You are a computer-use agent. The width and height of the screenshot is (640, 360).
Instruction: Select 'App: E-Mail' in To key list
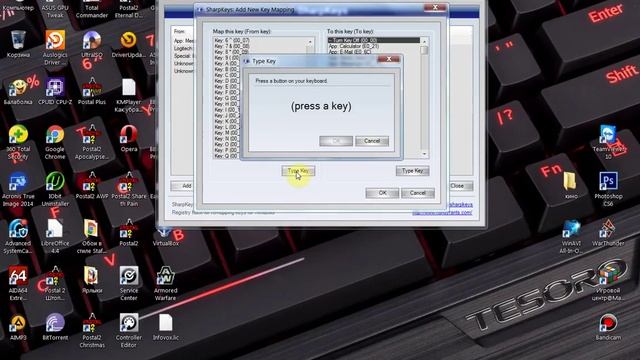(373, 52)
